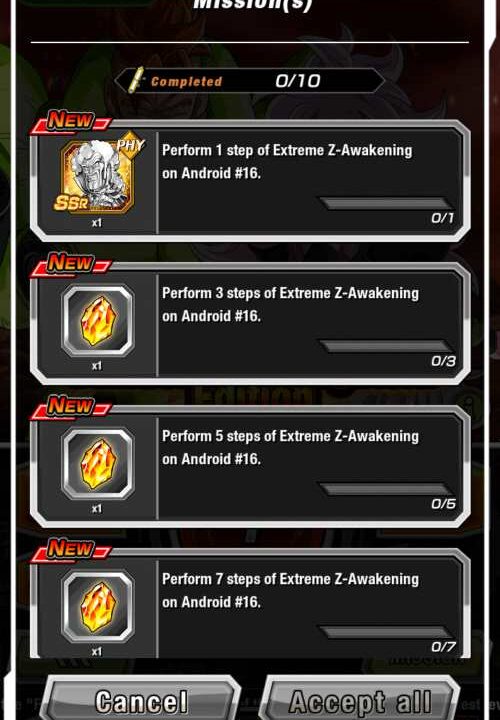500x720 pixels.
Task: Tap the crystal reward for 3 steps mission
Action: 98,321
